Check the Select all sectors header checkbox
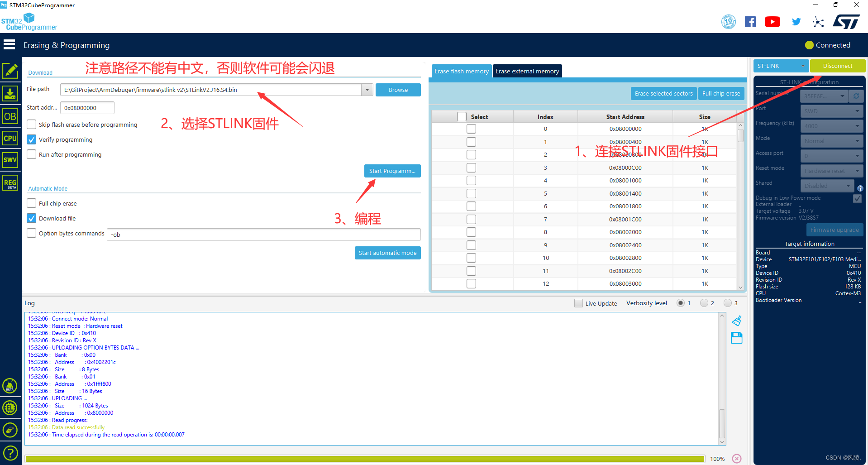 462,116
